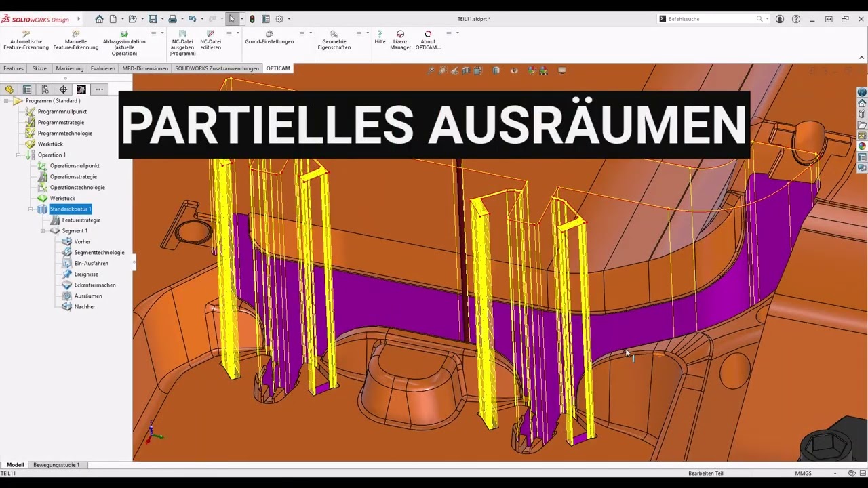
Task: Open view settings monitor icon
Action: (561, 70)
